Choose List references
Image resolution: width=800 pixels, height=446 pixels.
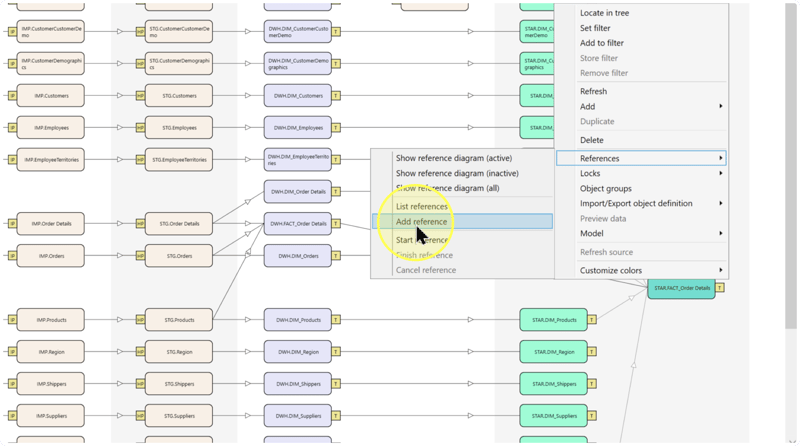[421, 207]
